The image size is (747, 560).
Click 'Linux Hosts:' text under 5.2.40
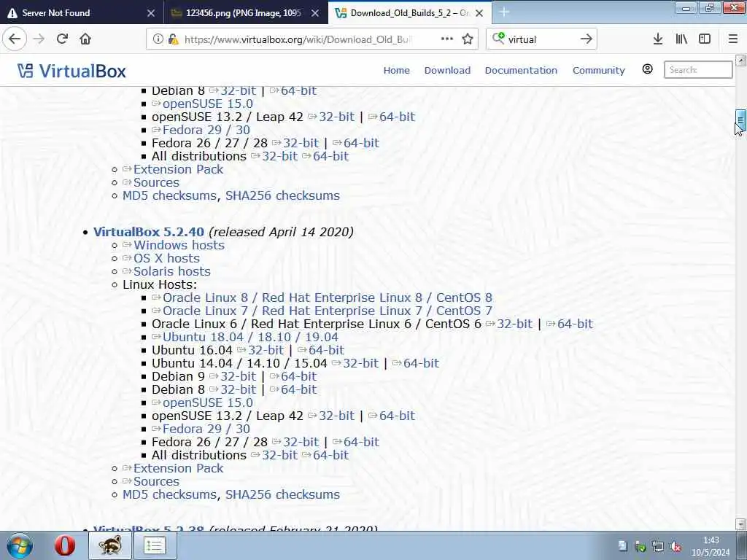[x=160, y=285]
